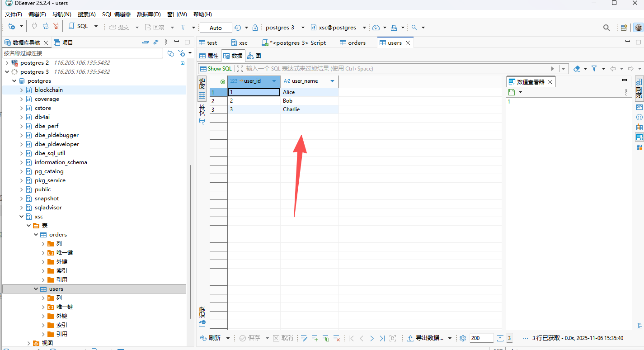Delete the current row with the red-x icon

(337, 338)
